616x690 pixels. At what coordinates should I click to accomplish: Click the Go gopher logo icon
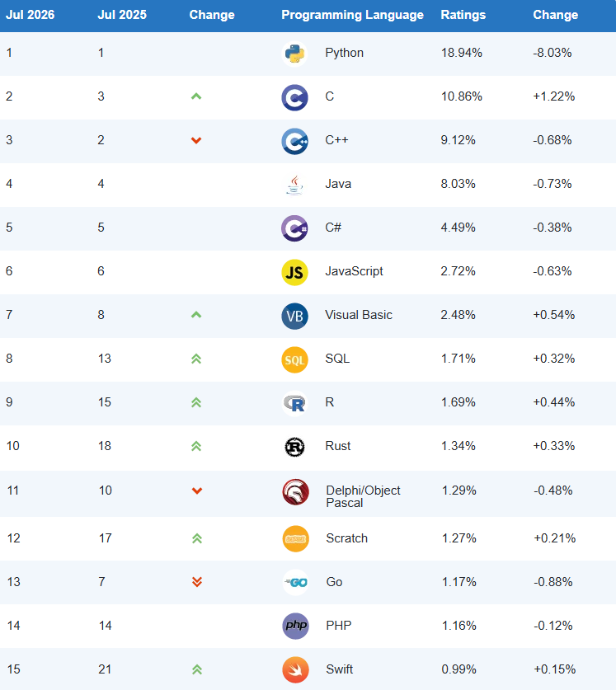click(x=295, y=582)
